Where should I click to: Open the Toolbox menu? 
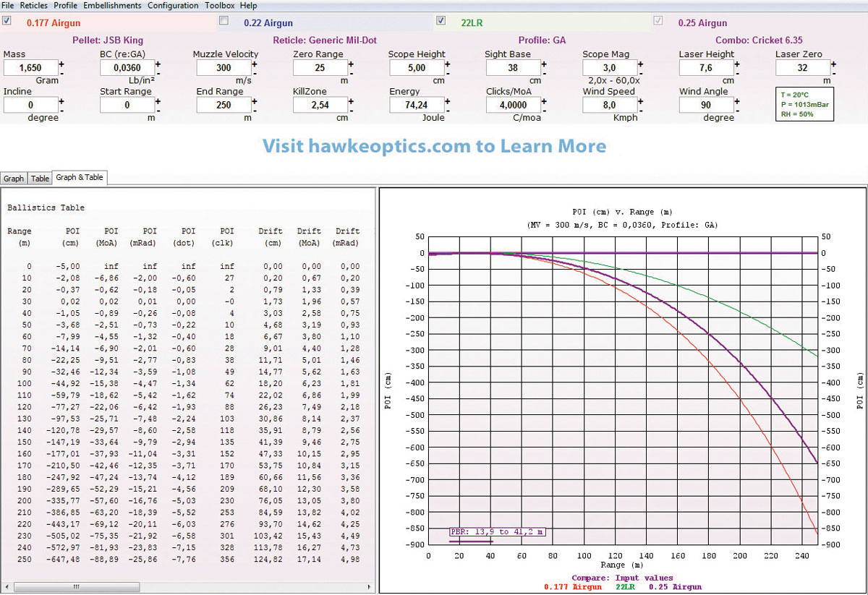pyautogui.click(x=219, y=5)
